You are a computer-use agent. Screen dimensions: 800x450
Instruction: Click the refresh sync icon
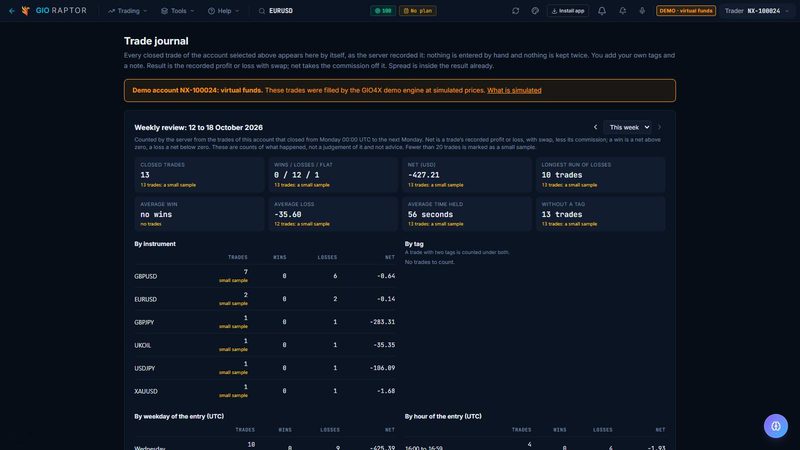pos(515,11)
